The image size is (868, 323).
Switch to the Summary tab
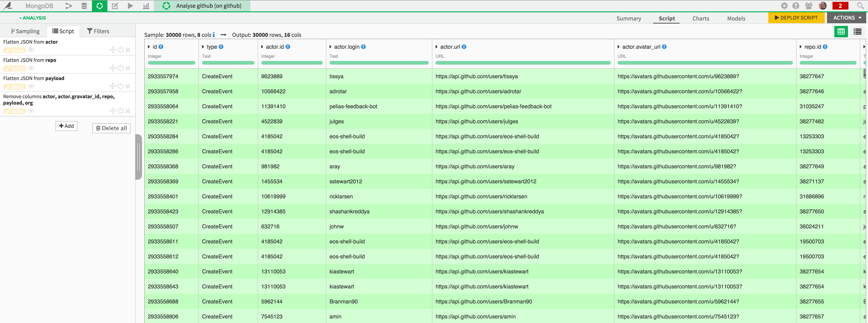pyautogui.click(x=629, y=18)
